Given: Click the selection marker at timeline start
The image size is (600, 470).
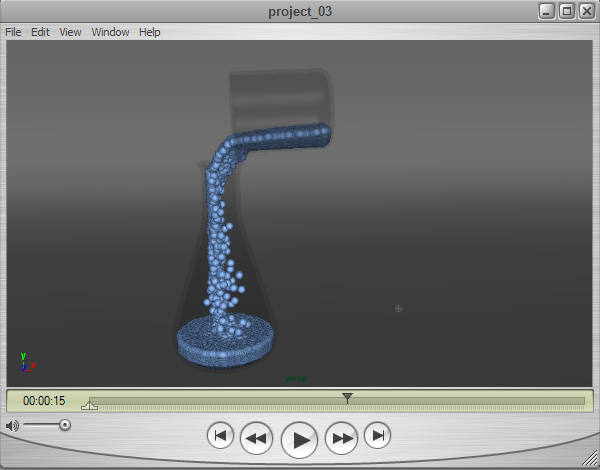Looking at the screenshot, I should click(x=89, y=406).
